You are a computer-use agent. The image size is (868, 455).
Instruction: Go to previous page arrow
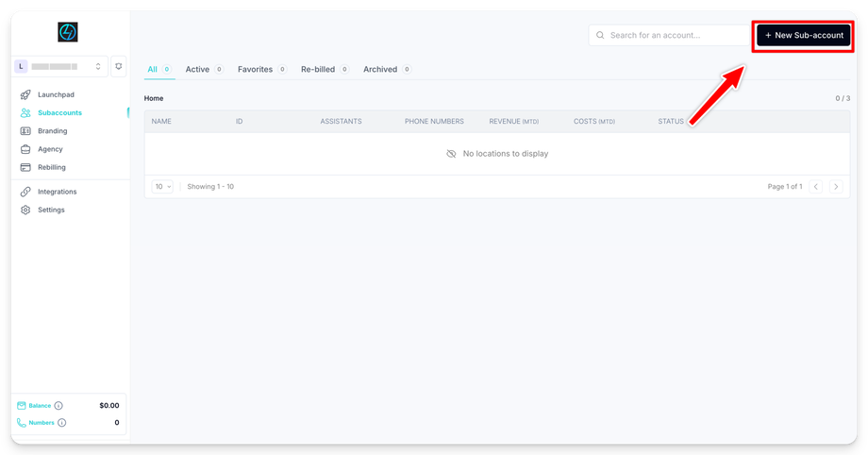(816, 187)
